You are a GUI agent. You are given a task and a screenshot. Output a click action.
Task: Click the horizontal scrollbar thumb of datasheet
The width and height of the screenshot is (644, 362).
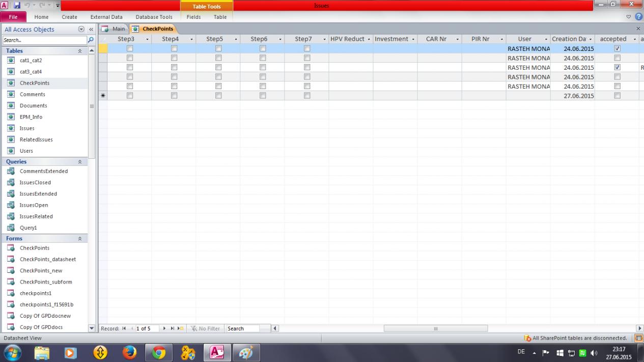pos(435,328)
